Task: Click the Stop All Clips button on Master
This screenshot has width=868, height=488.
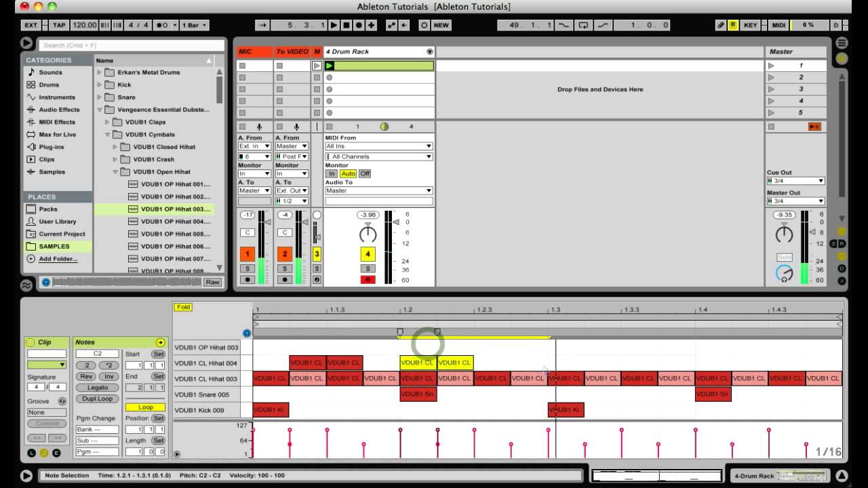Action: pos(771,127)
